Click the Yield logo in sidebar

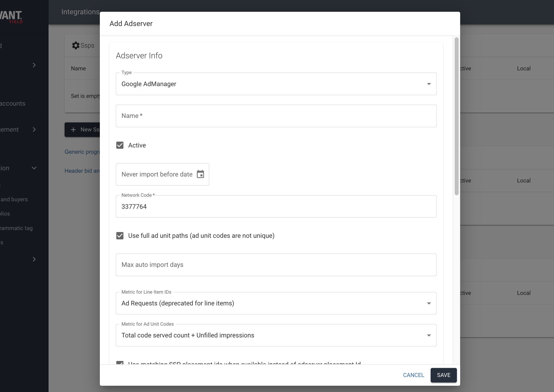click(x=11, y=17)
